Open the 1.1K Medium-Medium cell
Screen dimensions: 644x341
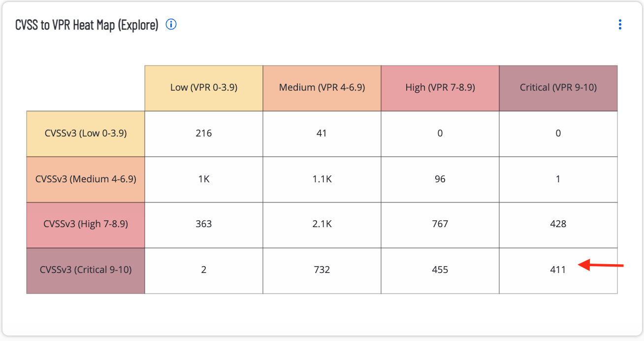pos(322,179)
